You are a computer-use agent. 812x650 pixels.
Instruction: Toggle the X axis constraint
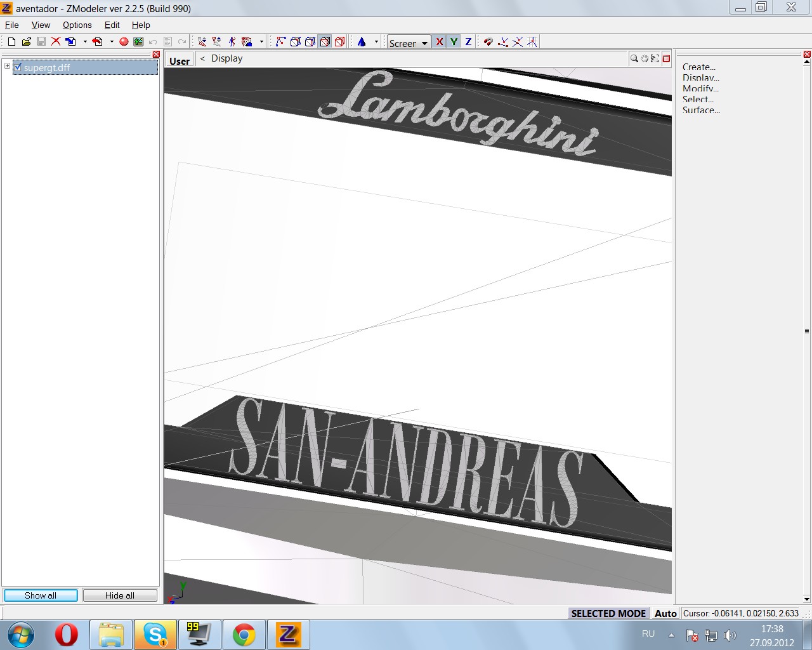coord(439,42)
